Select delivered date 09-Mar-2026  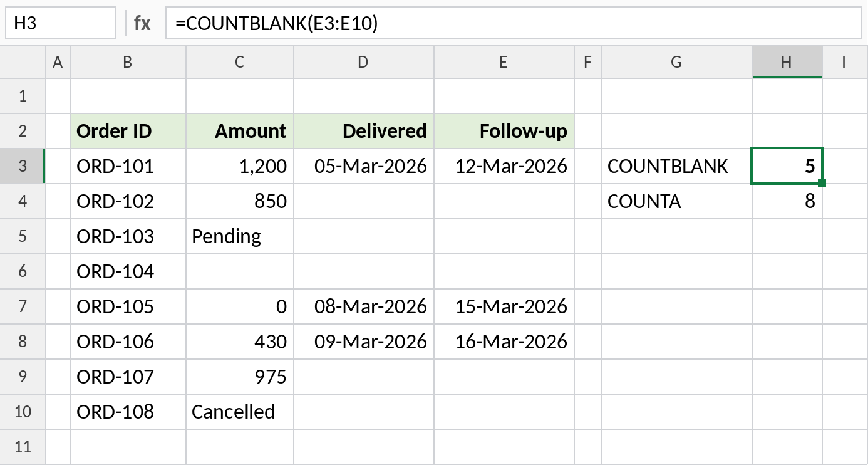(x=364, y=342)
